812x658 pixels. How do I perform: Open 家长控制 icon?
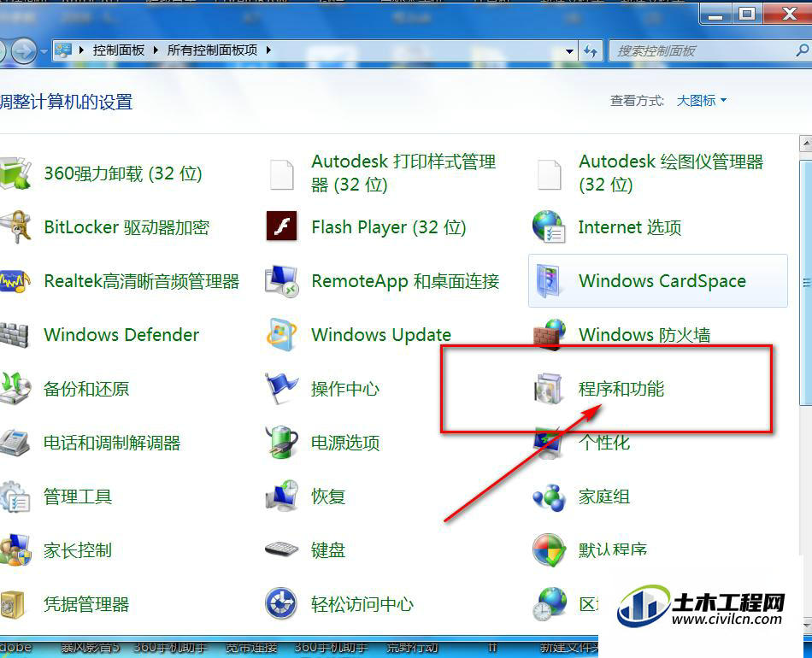point(15,549)
